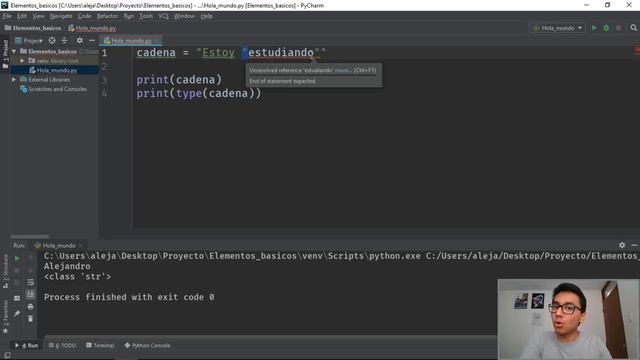Click the restore layout icon in the Run panel
640x360 pixels.
17,298
